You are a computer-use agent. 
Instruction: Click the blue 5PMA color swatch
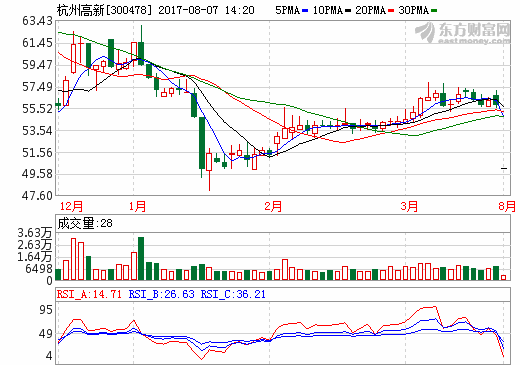[305, 11]
